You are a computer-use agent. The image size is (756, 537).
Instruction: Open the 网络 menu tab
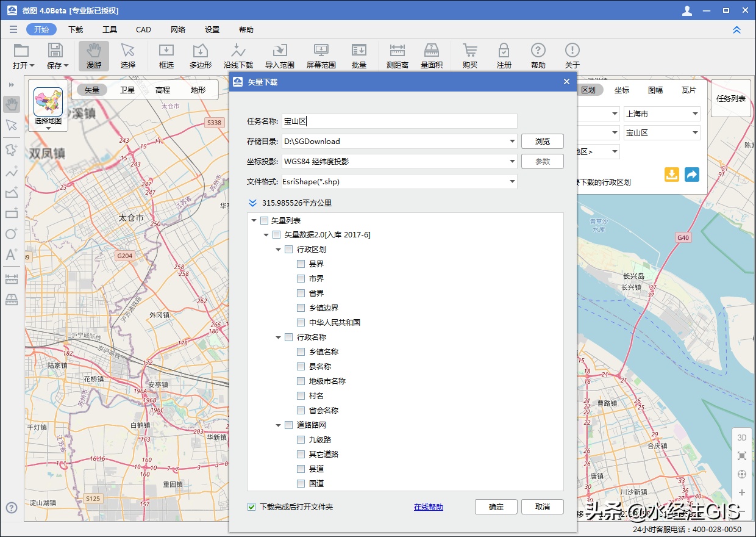click(178, 30)
